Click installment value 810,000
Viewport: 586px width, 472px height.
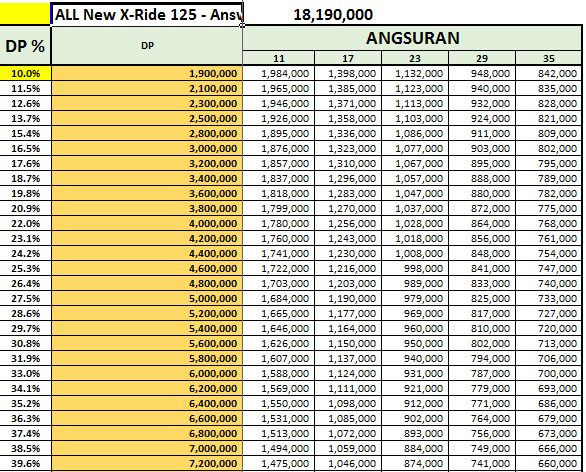click(482, 328)
